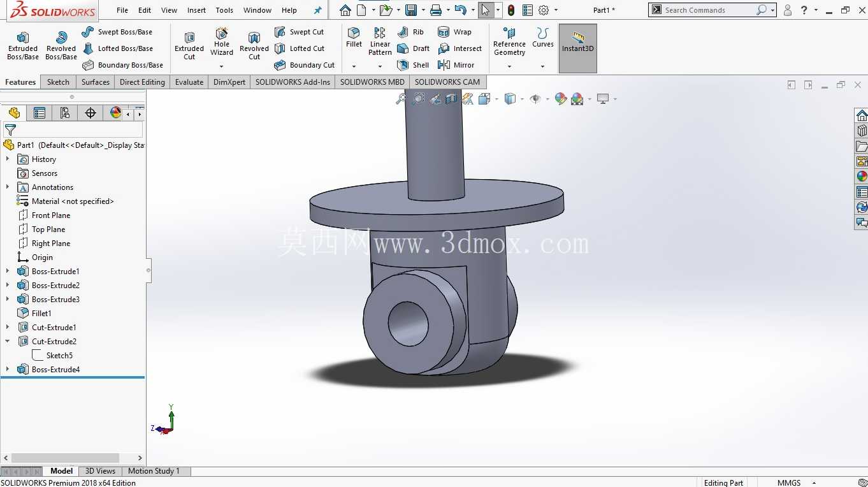Choose the Boundary Cut tool

[x=304, y=65]
